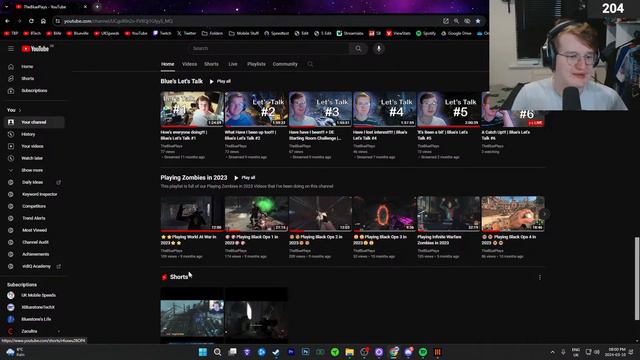Open the YouTube hamburger guide menu
The image size is (640, 360).
pos(11,49)
